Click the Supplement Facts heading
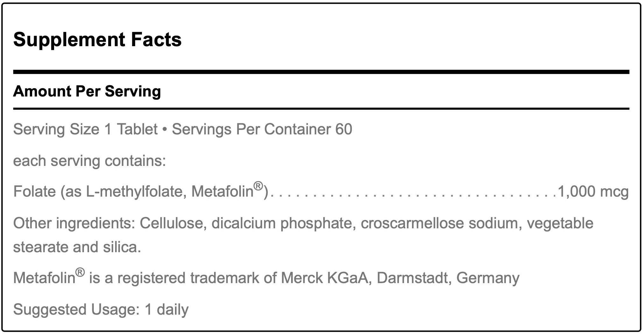Screen dimensions: 644x335 click(x=97, y=40)
